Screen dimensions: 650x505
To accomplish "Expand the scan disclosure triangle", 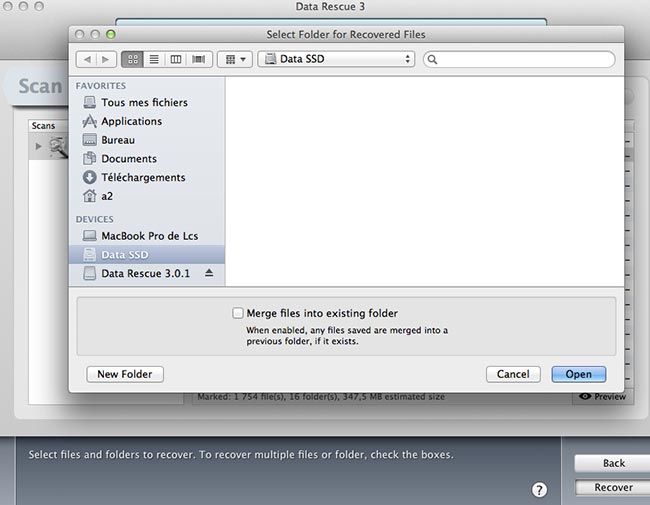I will point(38,146).
